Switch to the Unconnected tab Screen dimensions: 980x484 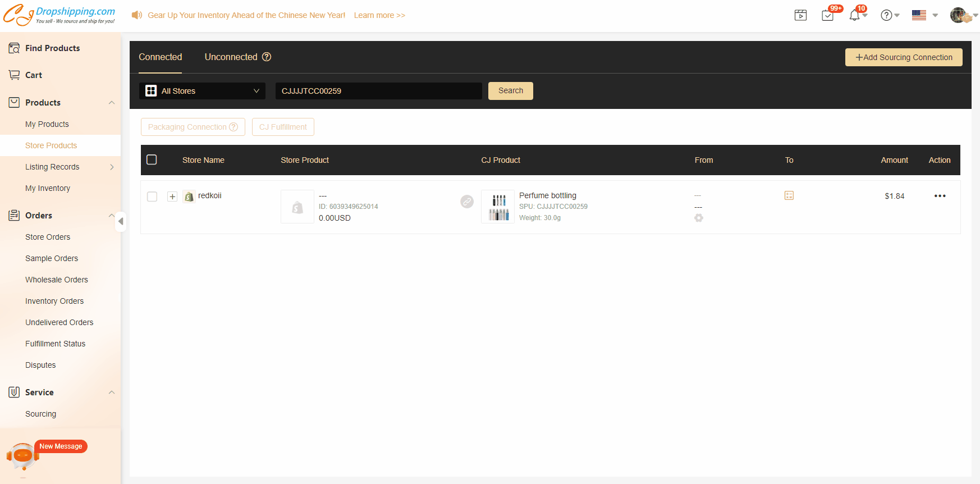231,57
